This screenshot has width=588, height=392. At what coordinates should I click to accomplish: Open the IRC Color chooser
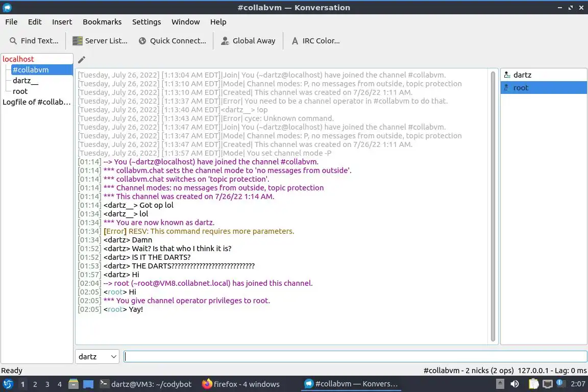315,41
